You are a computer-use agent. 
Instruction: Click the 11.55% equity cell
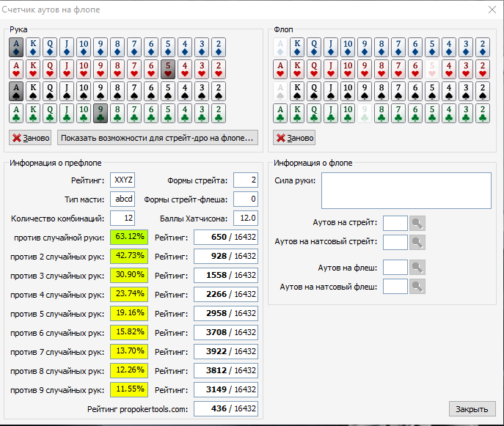pyautogui.click(x=129, y=389)
